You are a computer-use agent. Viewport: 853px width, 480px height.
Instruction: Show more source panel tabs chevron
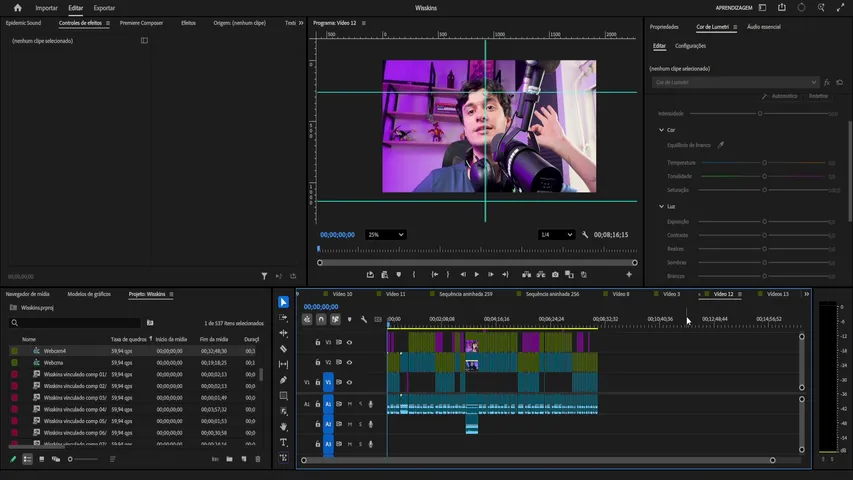301,23
